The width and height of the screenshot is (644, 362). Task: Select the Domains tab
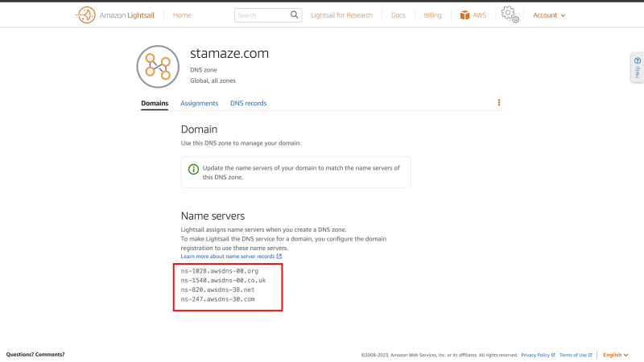click(155, 103)
